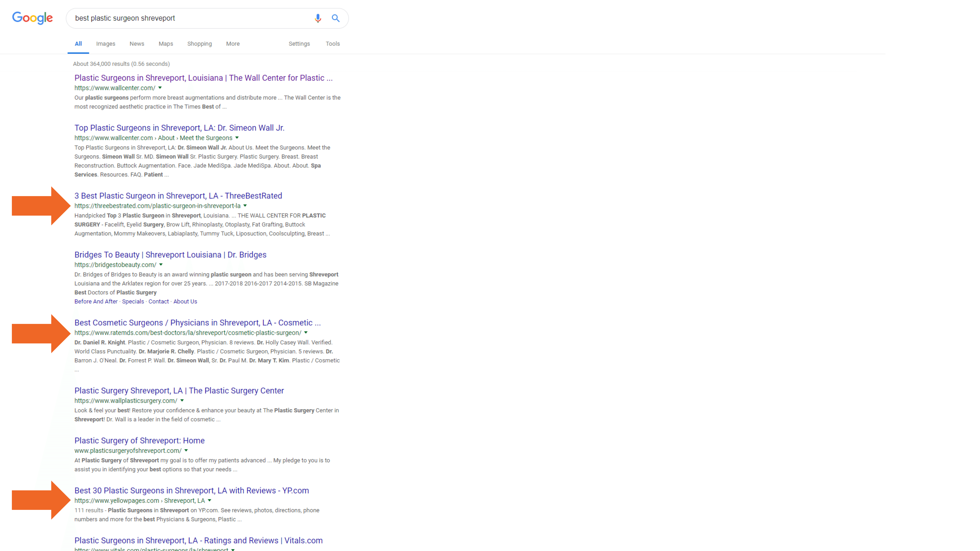Click snippet starting 'Our plastic surgeons perform more'
The width and height of the screenshot is (980, 551).
tap(207, 102)
